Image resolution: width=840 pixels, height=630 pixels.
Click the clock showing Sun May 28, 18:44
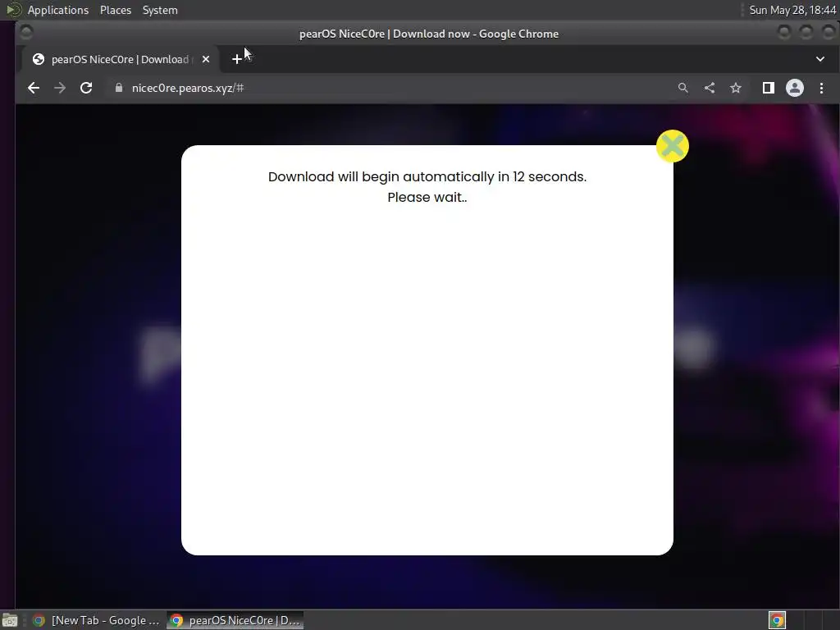(x=792, y=10)
